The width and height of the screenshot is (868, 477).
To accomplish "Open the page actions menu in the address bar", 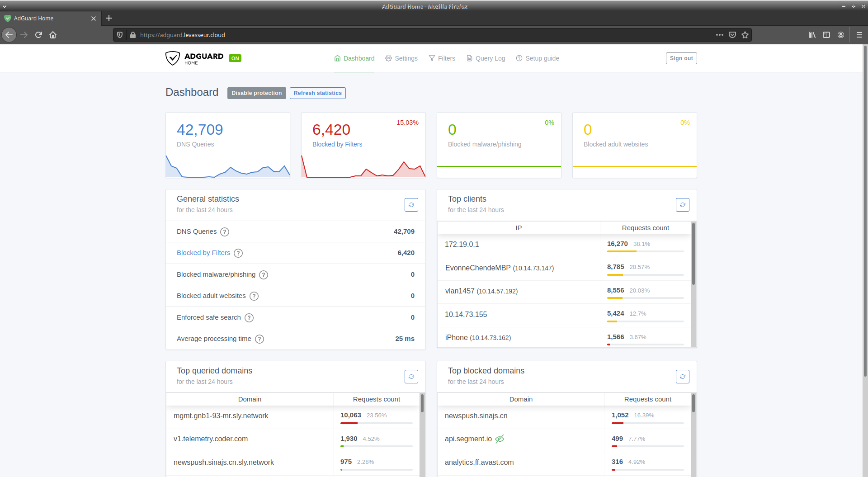I will click(x=720, y=34).
